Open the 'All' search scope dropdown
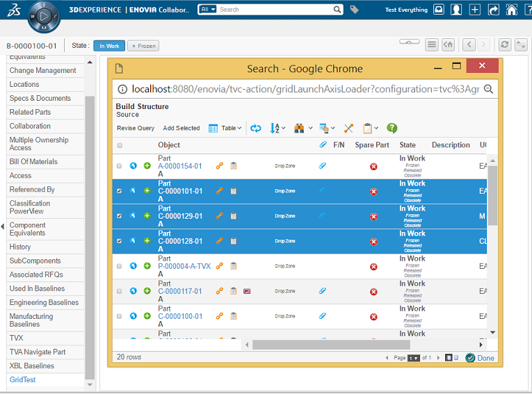Screen dimensions: 532x394 point(207,10)
